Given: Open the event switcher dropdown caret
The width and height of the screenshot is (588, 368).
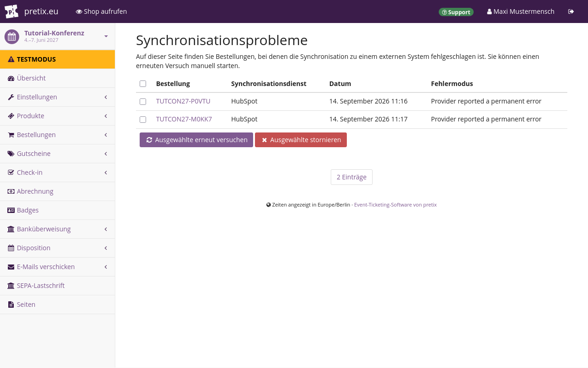Looking at the screenshot, I should (106, 36).
